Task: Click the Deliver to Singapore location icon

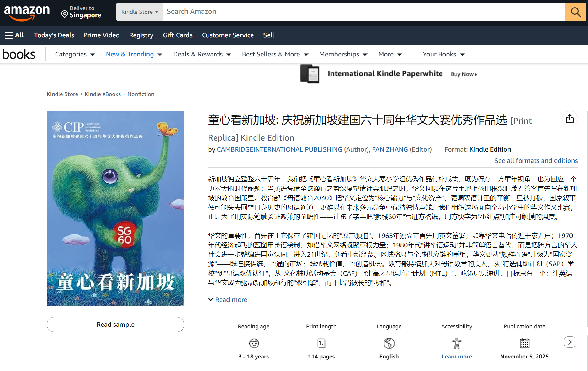Action: point(65,14)
